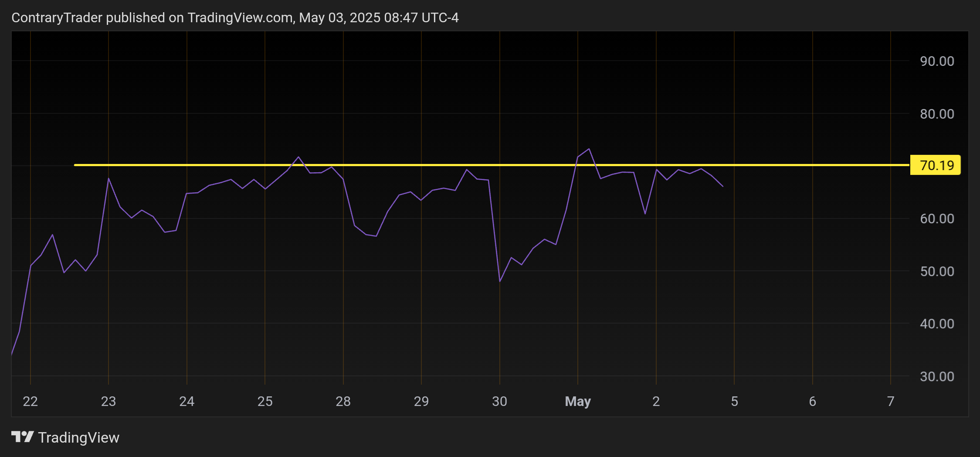This screenshot has height=457, width=980.
Task: Click date label 2 on time axis
Action: tap(656, 401)
